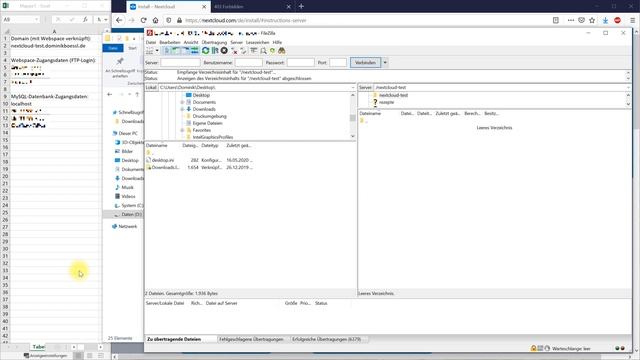Toggle synchronized browsing icon
Viewport: 640px width, 360px height.
[272, 51]
